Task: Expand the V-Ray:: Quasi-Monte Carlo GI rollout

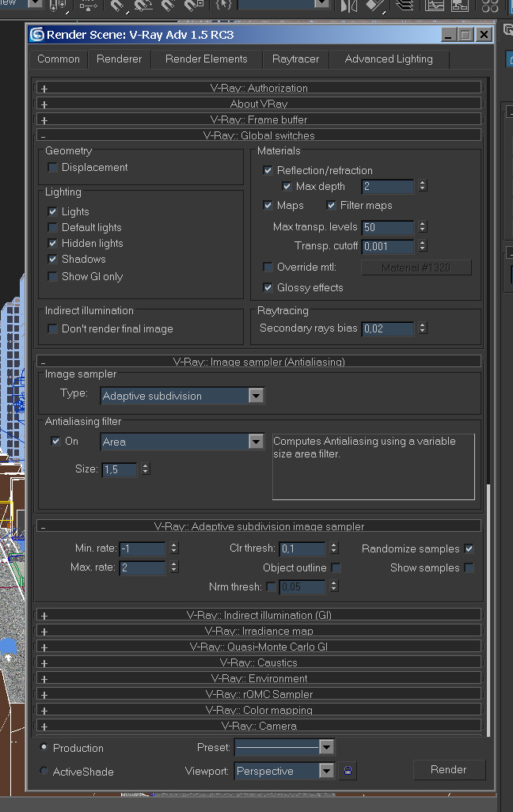Action: coord(259,647)
